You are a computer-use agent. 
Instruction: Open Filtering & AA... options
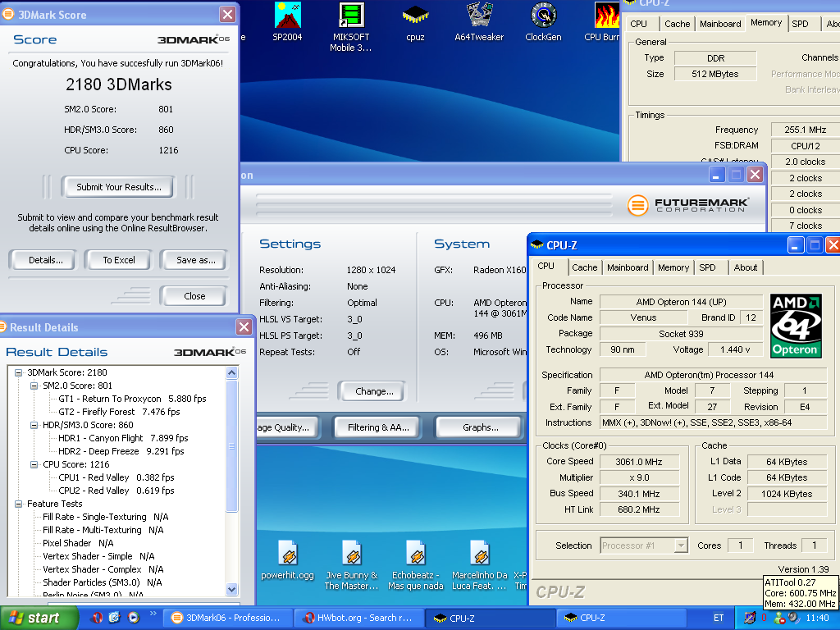tap(378, 427)
